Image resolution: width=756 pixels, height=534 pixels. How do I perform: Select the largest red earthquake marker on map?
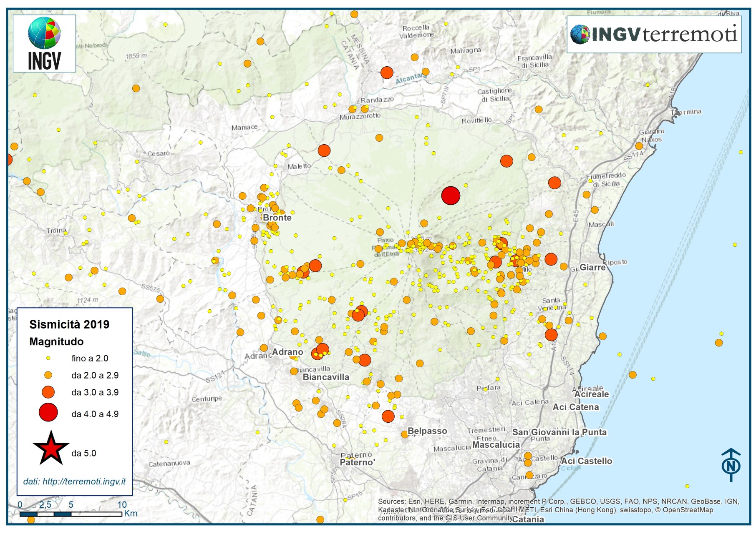point(451,196)
